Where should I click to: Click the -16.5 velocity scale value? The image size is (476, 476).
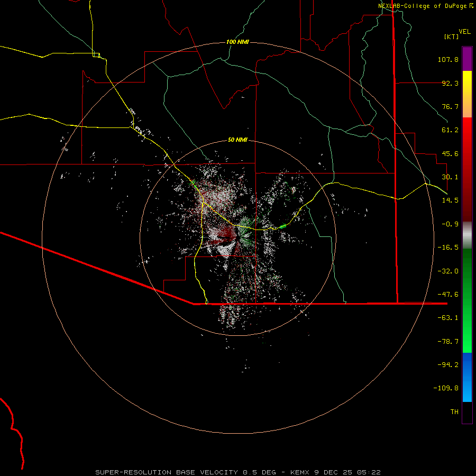448,248
